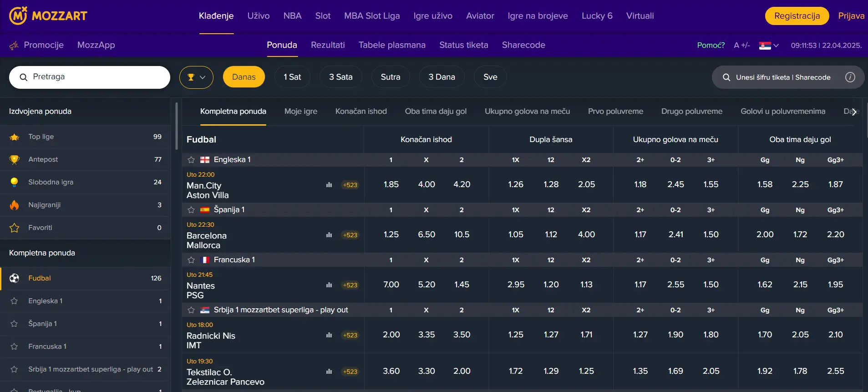868x392 pixels.
Task: Click the Mozzart logo icon
Action: coord(19,16)
